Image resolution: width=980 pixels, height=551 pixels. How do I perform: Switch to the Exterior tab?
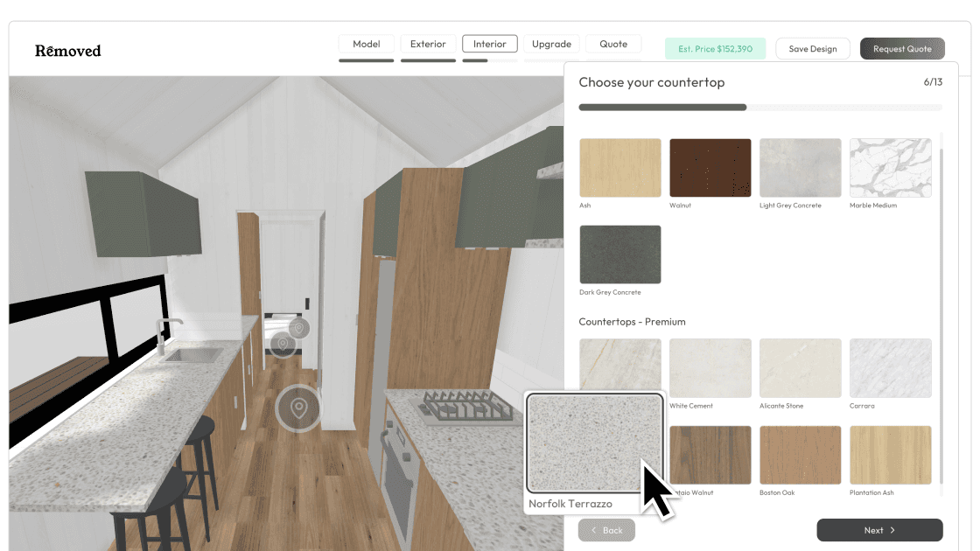[428, 44]
